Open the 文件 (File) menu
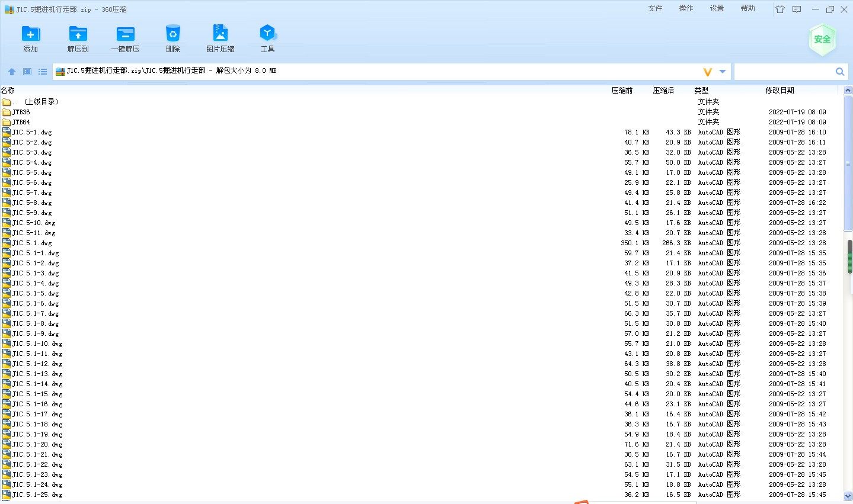This screenshot has height=504, width=853. [655, 8]
